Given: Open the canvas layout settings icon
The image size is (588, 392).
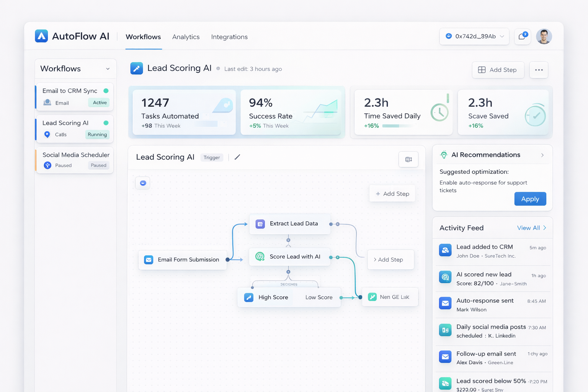Looking at the screenshot, I should coord(408,159).
